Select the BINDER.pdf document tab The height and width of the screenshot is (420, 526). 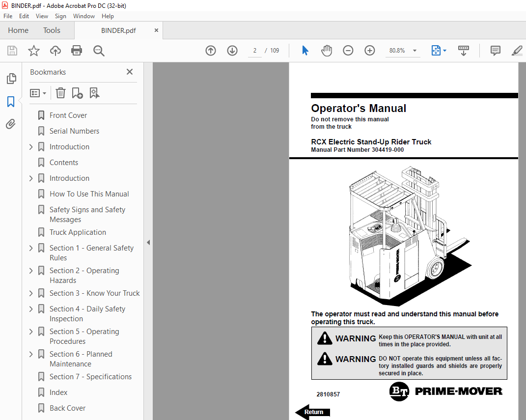tap(118, 30)
